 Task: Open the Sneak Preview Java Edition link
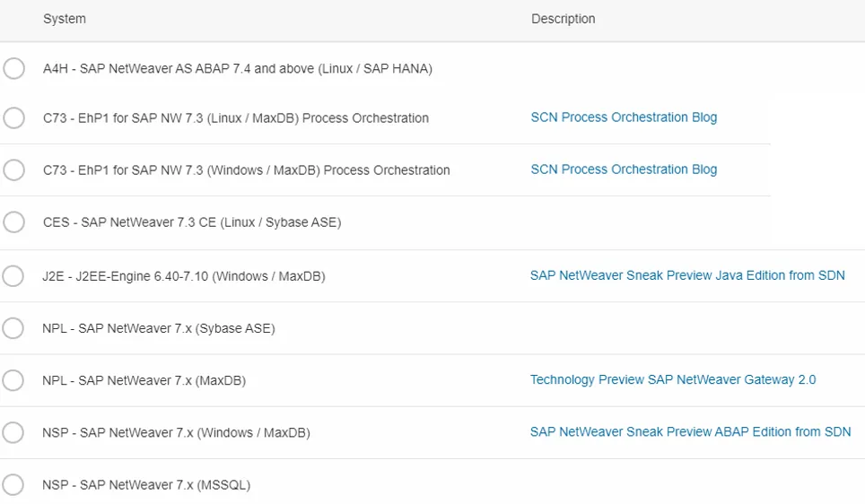(687, 275)
